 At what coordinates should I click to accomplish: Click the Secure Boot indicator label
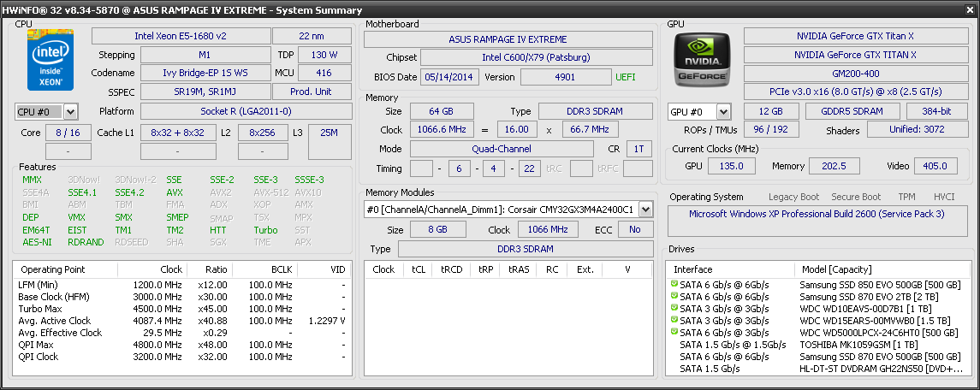[x=857, y=197]
